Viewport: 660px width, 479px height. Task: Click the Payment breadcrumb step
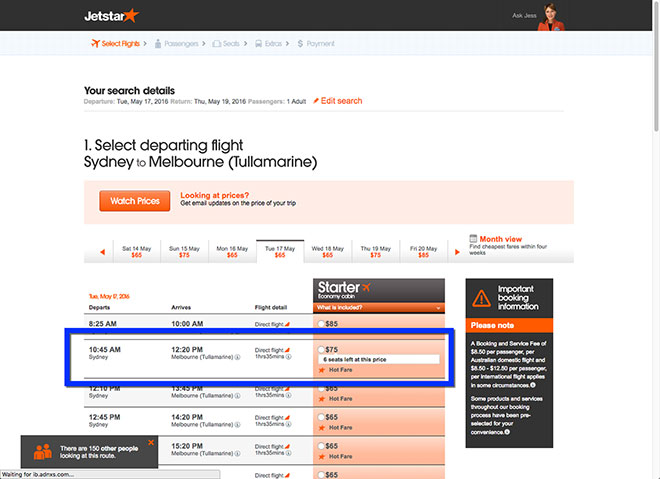[x=316, y=43]
